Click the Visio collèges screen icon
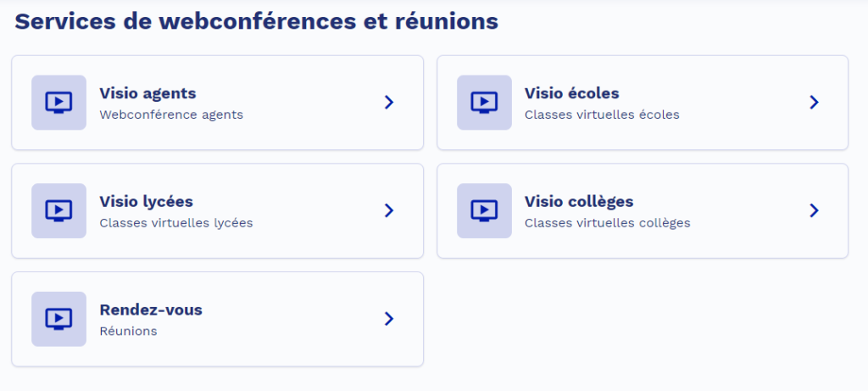This screenshot has width=868, height=391. [484, 211]
